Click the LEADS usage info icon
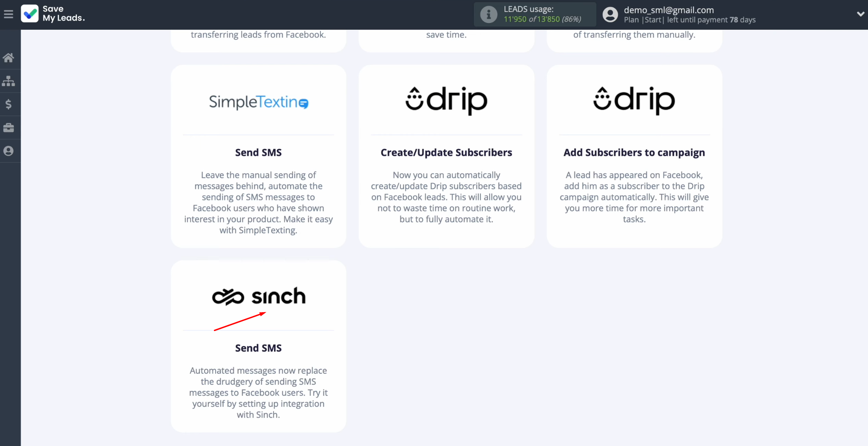 (x=488, y=15)
